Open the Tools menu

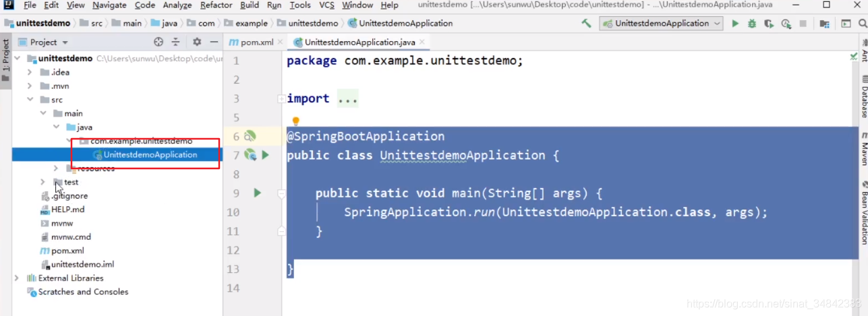coord(300,5)
